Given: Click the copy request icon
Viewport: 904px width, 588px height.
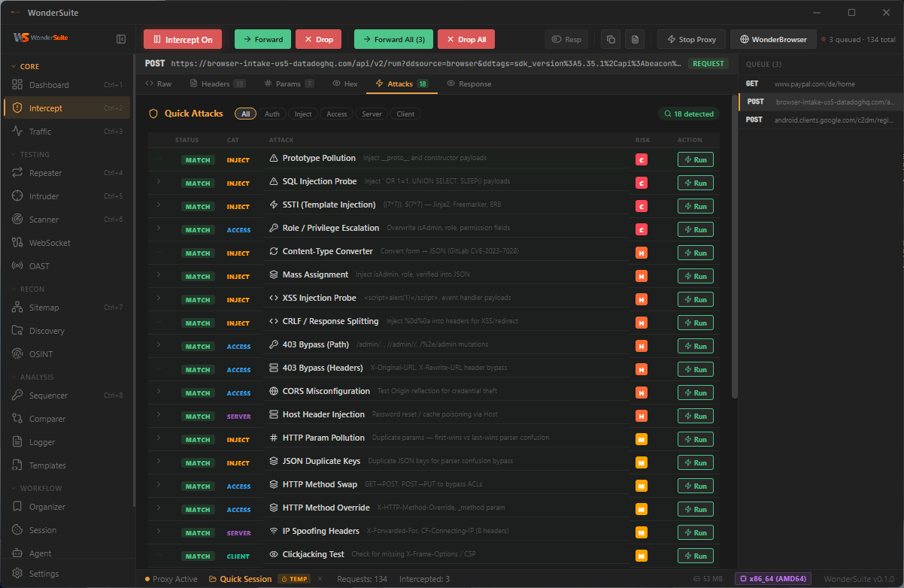Looking at the screenshot, I should pos(610,40).
